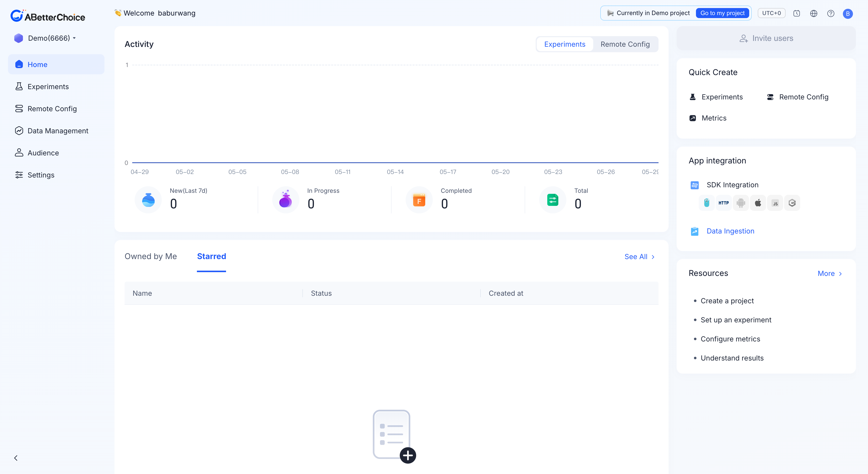Select the Owned by Me tab
Image resolution: width=868 pixels, height=474 pixels.
(151, 256)
